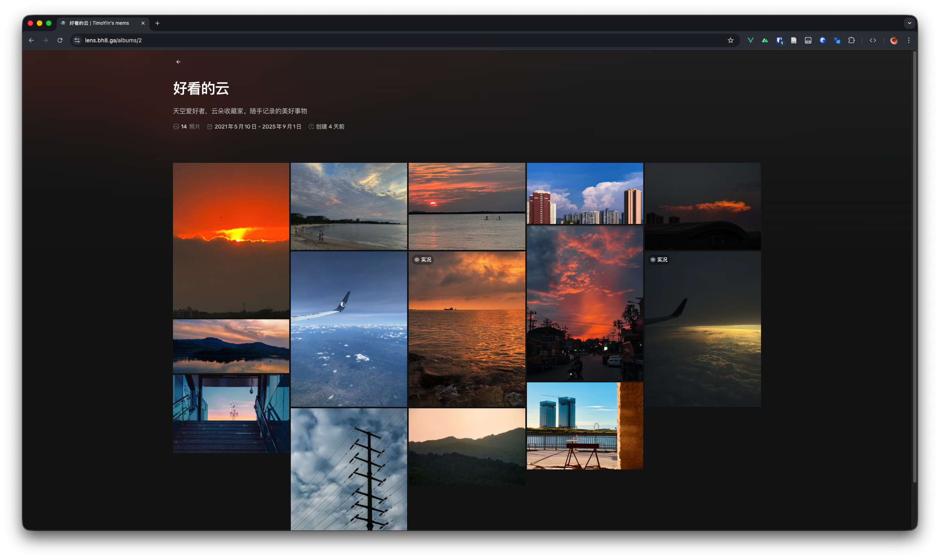Screen dimensions: 940x560
Task: Select the 好看的云 browser tab
Action: coord(99,23)
